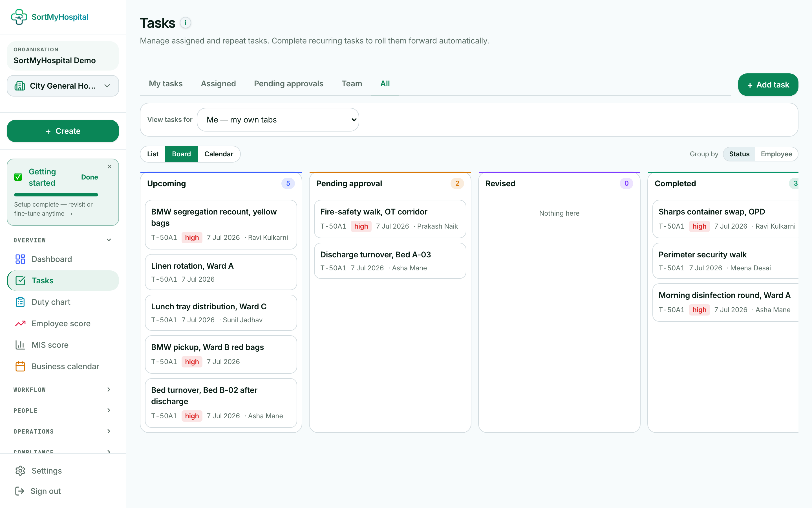
Task: Open Duty chart page
Action: tap(63, 302)
